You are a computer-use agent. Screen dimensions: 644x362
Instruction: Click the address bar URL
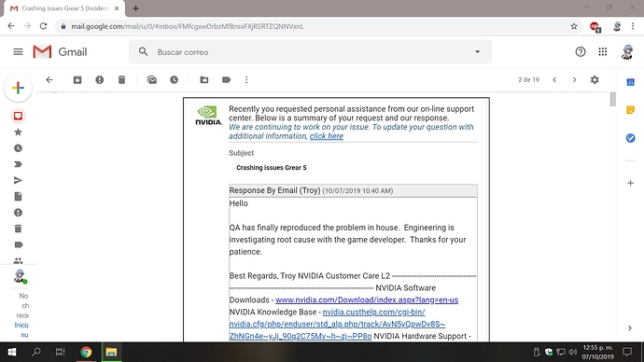tap(188, 26)
